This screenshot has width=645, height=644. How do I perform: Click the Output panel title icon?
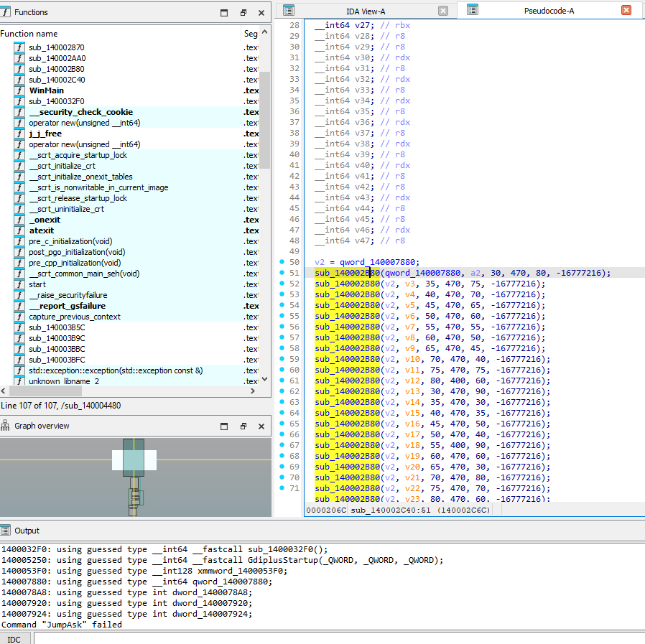(6, 531)
